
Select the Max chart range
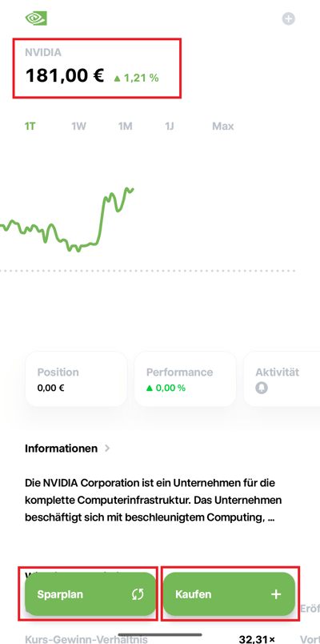click(x=222, y=126)
